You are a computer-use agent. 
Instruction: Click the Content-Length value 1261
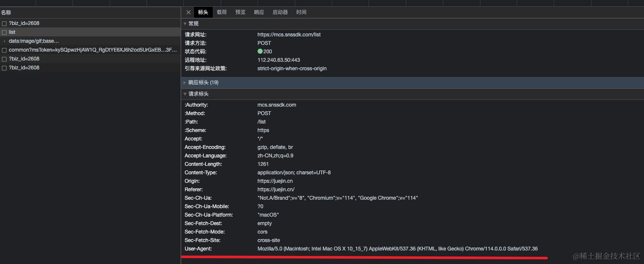263,164
